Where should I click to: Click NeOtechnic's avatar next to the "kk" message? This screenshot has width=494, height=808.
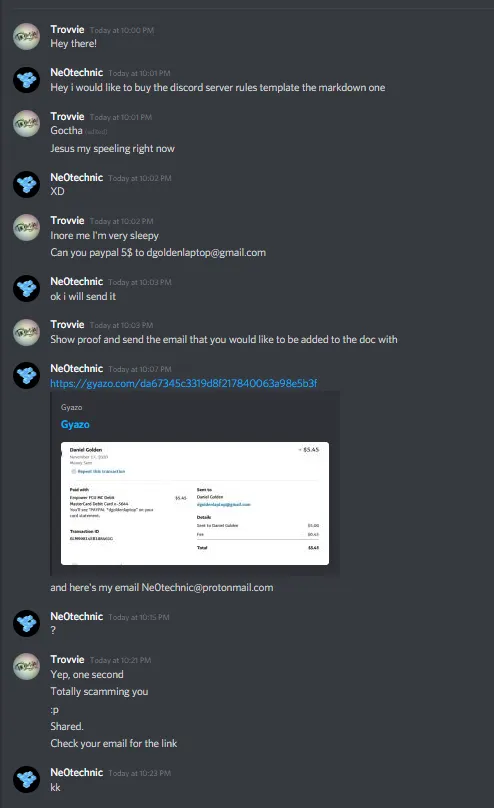26,780
